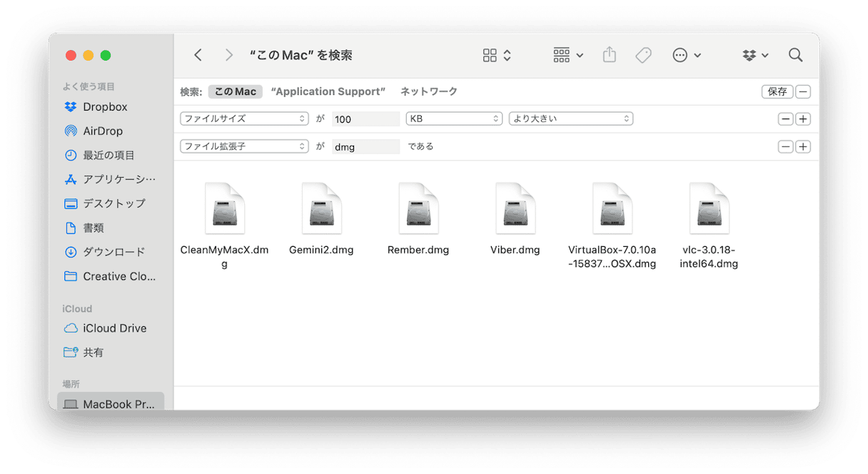868x474 pixels.
Task: Click the file size value field
Action: point(365,119)
